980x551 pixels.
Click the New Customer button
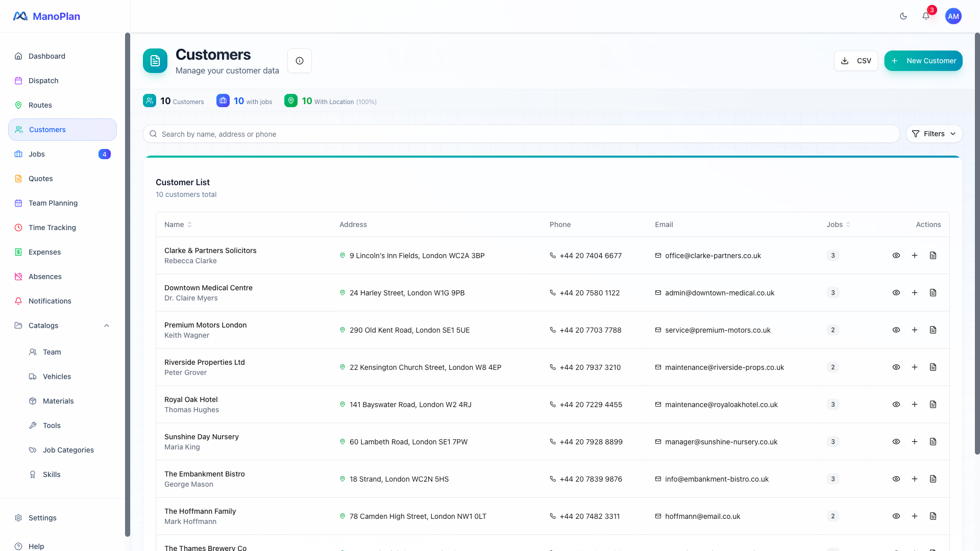[923, 61]
